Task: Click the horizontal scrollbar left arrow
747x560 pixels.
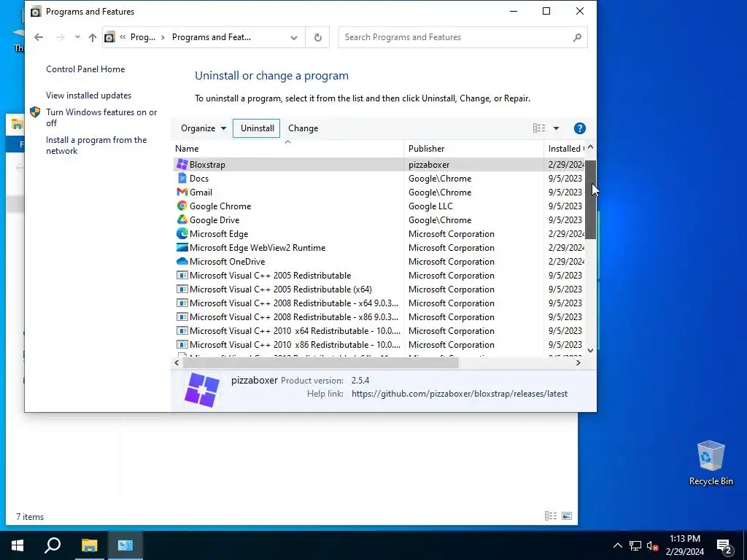Action: click(177, 363)
